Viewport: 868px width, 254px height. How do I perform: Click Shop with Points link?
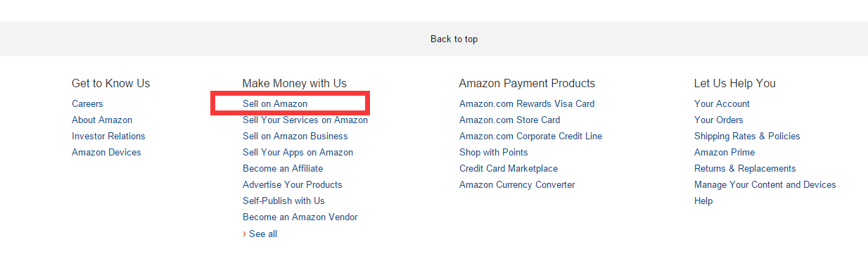tap(494, 152)
